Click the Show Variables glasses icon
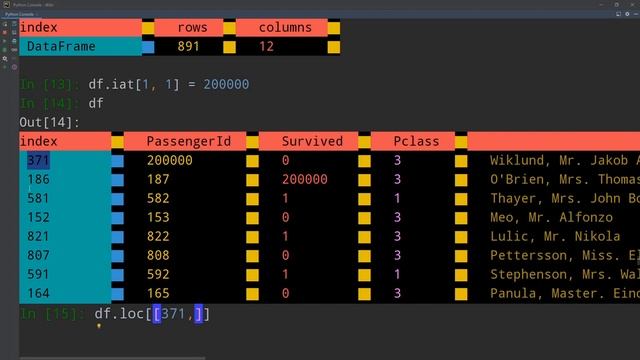 (x=14, y=50)
